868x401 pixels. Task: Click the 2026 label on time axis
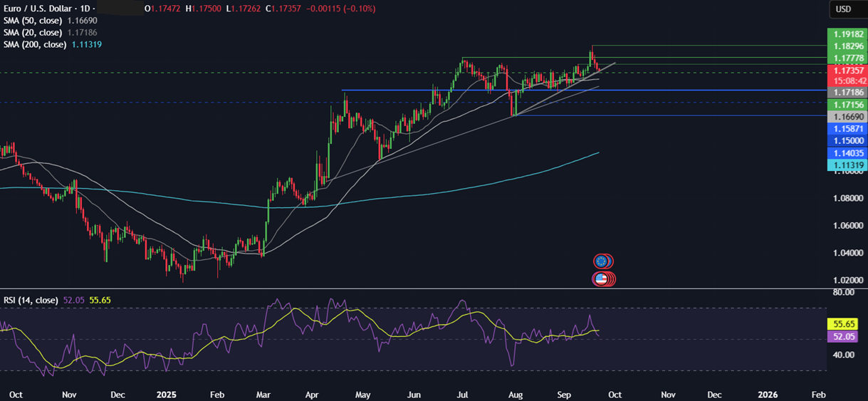(x=768, y=394)
